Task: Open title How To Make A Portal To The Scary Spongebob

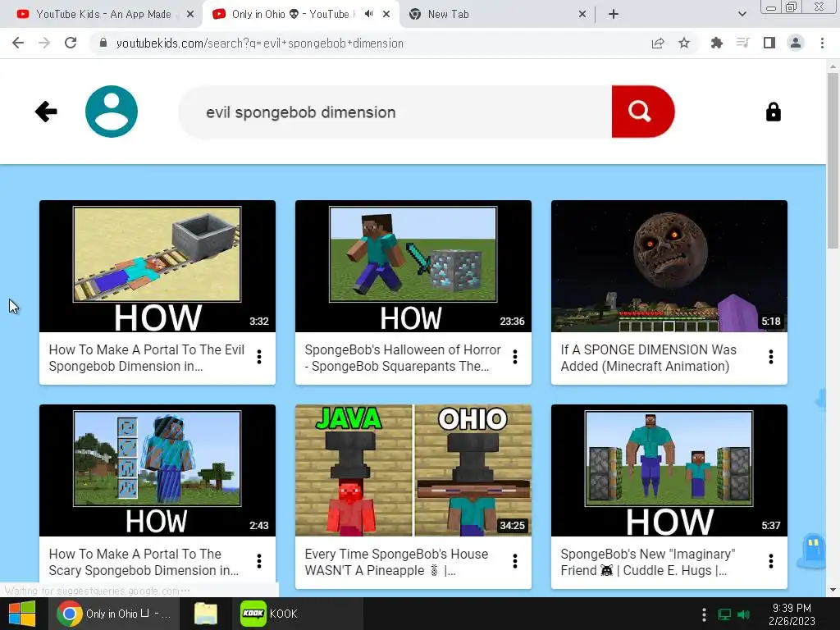Action: 144,562
